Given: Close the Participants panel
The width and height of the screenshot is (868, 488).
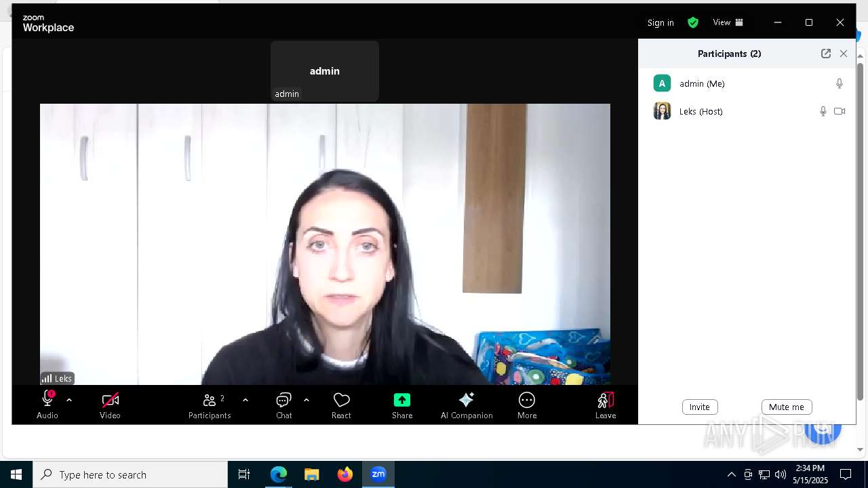Looking at the screenshot, I should pos(844,54).
